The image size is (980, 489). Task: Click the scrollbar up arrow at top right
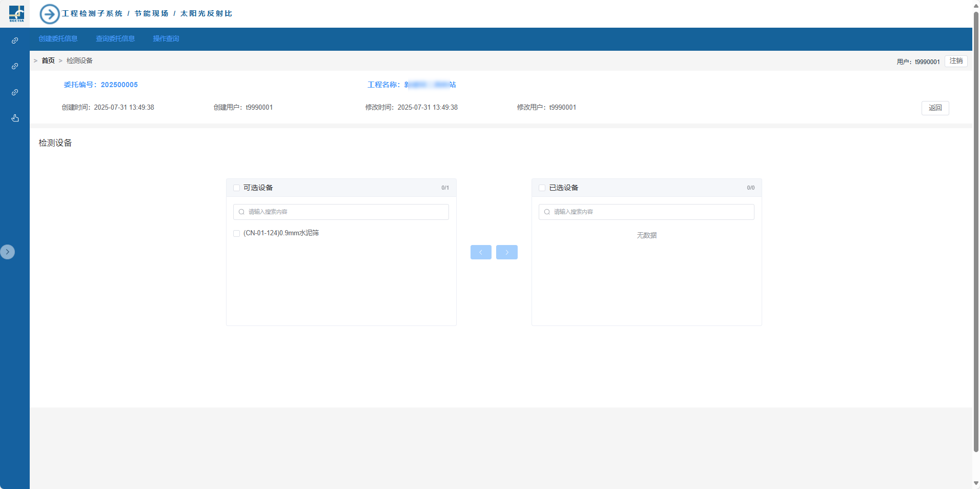(x=976, y=5)
